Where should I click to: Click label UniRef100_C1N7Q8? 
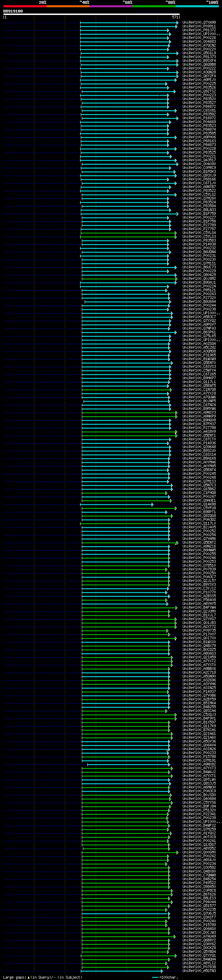(x=199, y=390)
